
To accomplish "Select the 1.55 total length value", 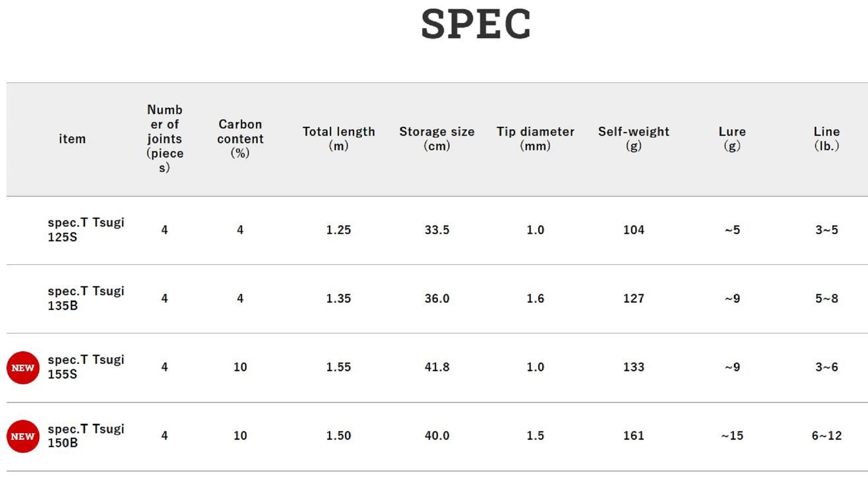I will pos(339,367).
